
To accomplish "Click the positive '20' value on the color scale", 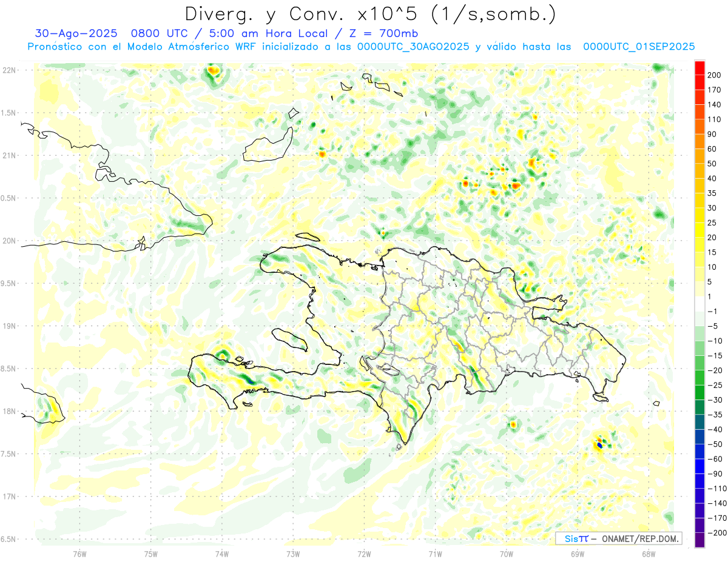I will click(712, 238).
